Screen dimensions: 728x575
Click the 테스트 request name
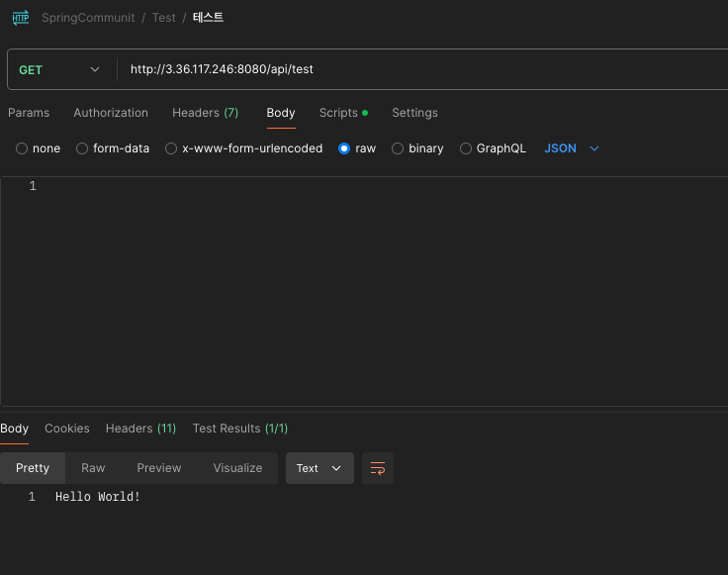(x=208, y=18)
